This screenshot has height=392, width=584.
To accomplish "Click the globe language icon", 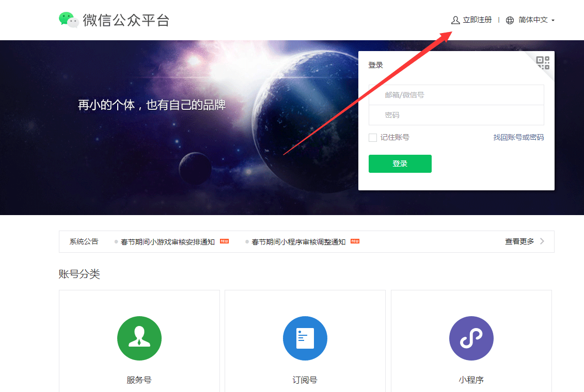I will (x=510, y=20).
